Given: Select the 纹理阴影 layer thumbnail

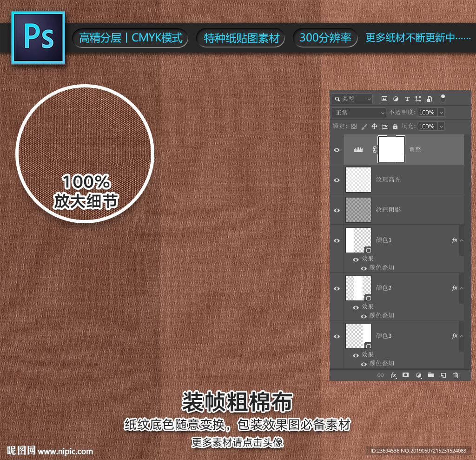Looking at the screenshot, I should [358, 210].
